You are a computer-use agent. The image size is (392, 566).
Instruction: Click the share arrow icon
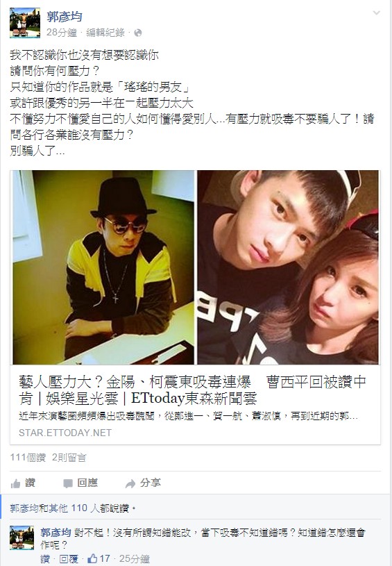click(130, 483)
